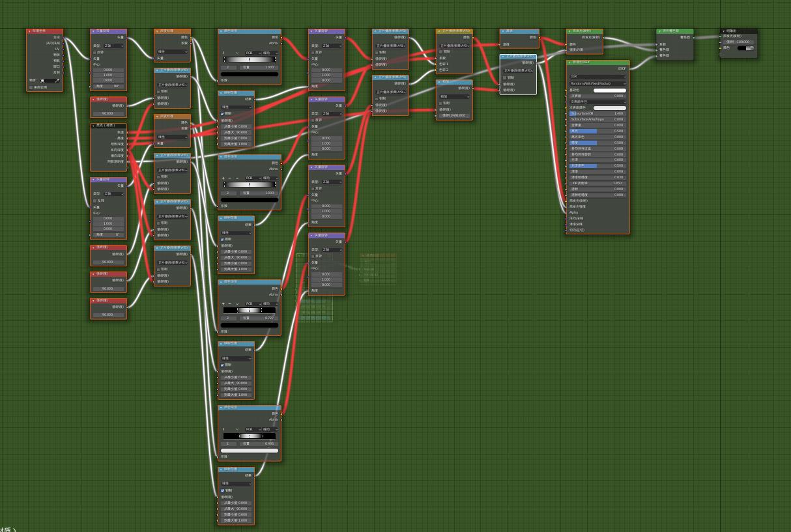
Task: Click IOR value field at 1.450
Action: [x=597, y=183]
